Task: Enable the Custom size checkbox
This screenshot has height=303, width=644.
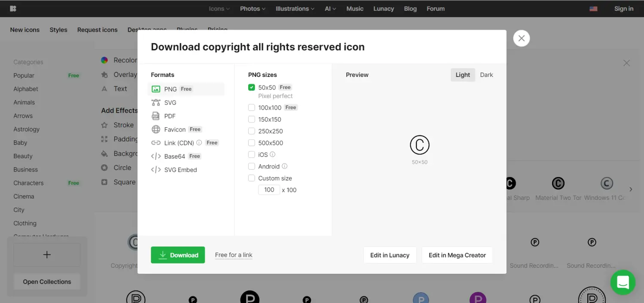Action: pyautogui.click(x=252, y=178)
